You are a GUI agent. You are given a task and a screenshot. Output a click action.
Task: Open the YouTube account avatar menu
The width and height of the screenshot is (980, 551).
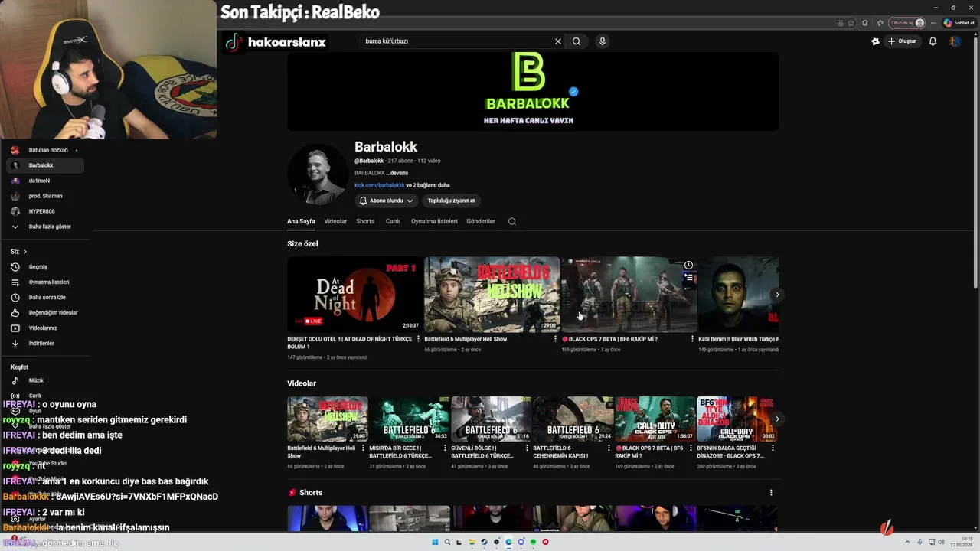click(955, 41)
